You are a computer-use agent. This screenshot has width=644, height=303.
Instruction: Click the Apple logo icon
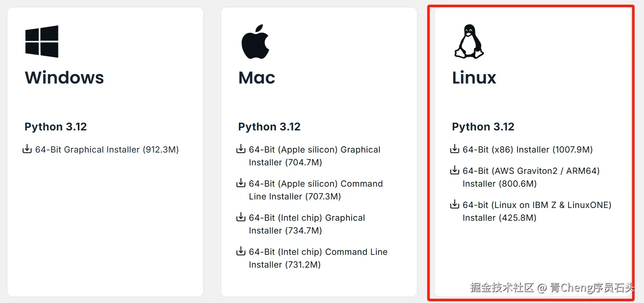255,41
